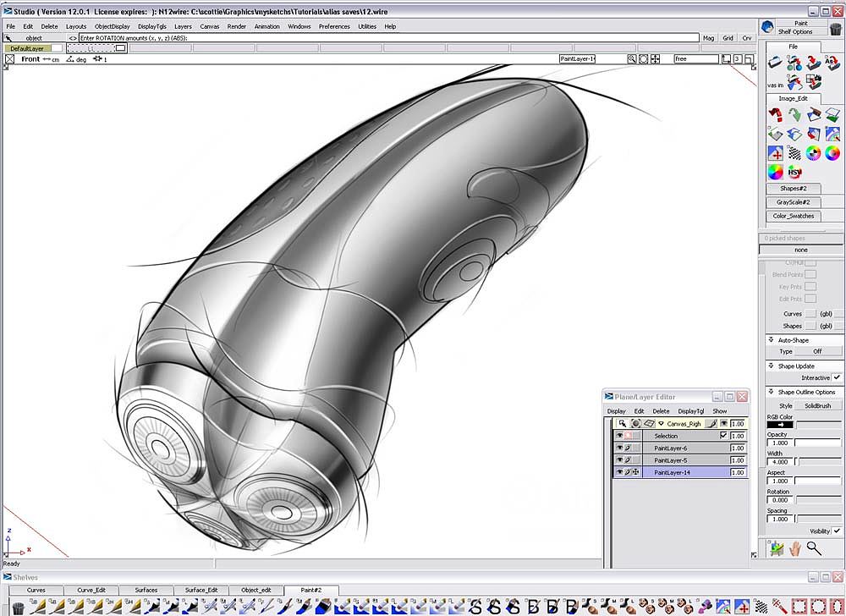Screen dimensions: 846x616
Task: Switch to the Surfaces shelf tab
Action: click(x=146, y=590)
